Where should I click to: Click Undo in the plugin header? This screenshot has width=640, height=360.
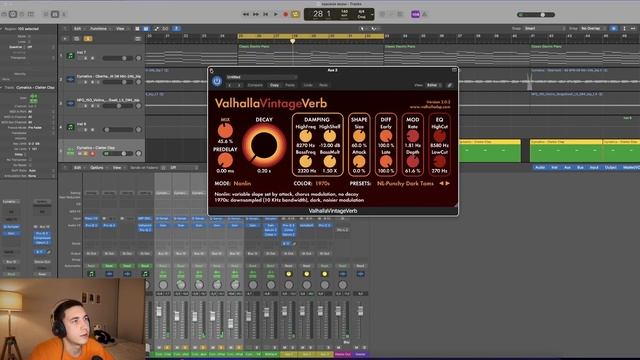[308, 85]
